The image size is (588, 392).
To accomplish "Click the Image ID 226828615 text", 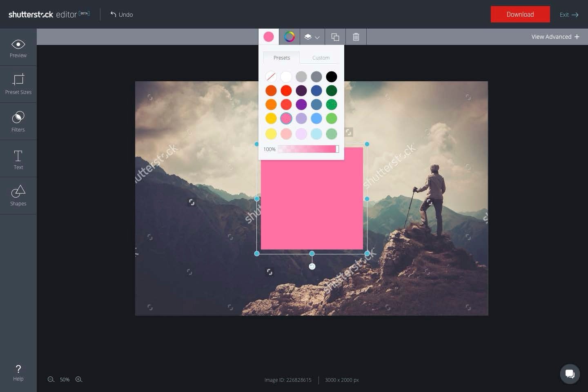I will click(x=288, y=380).
